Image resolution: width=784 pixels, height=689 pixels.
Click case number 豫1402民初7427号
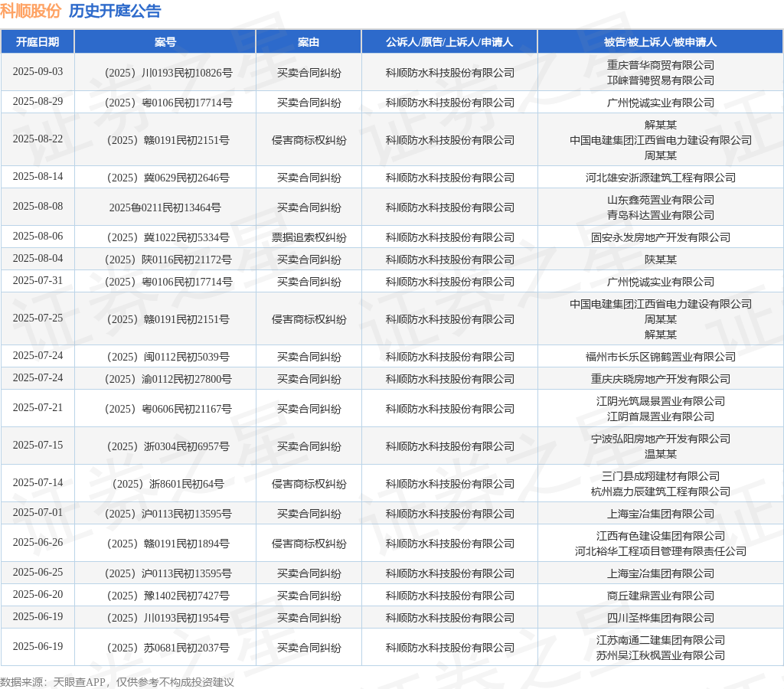(x=168, y=596)
